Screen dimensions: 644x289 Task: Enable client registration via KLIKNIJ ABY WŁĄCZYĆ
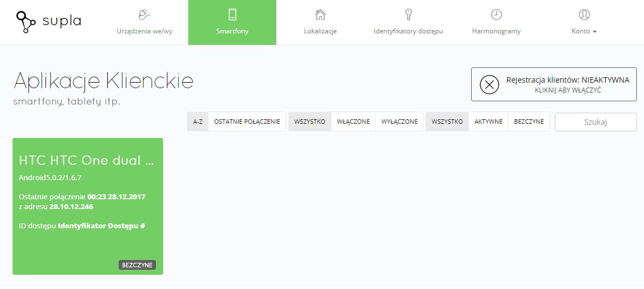[x=567, y=90]
